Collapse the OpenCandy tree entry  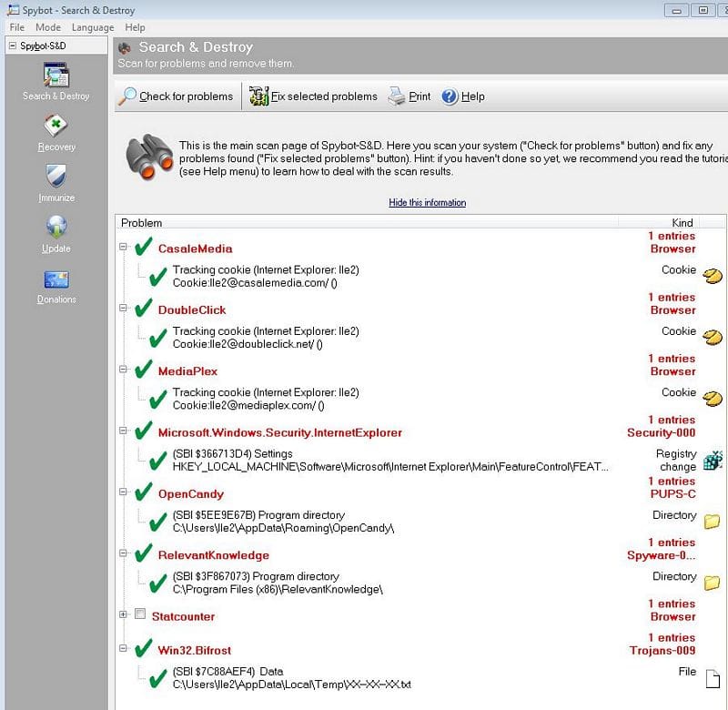(x=123, y=493)
